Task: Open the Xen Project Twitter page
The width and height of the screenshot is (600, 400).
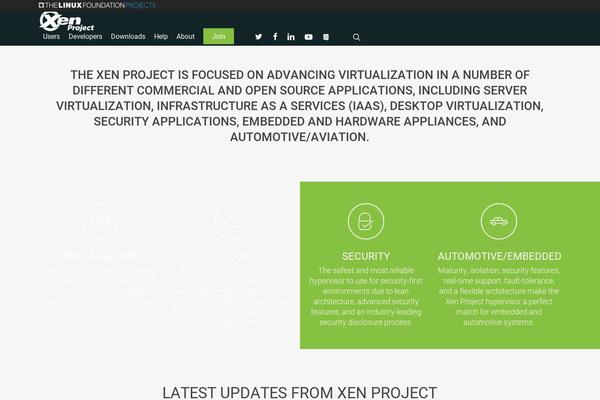Action: pyautogui.click(x=259, y=37)
